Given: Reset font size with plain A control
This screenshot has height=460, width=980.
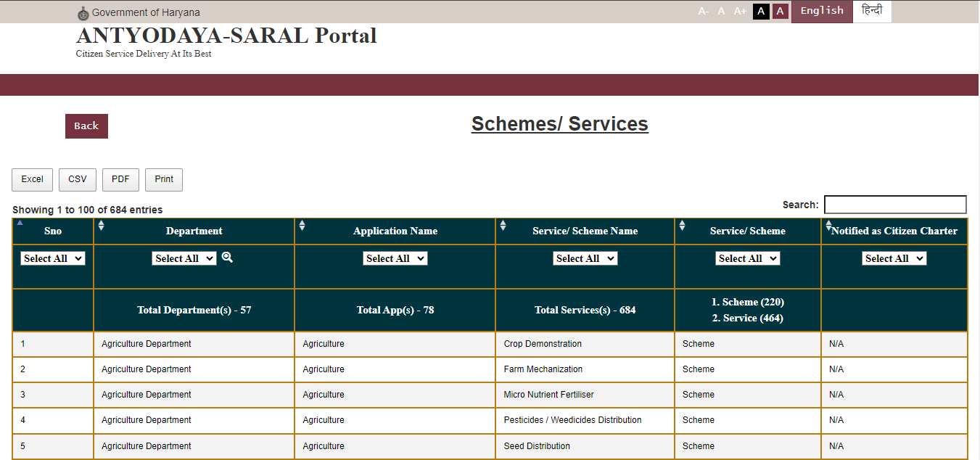Looking at the screenshot, I should [x=721, y=12].
